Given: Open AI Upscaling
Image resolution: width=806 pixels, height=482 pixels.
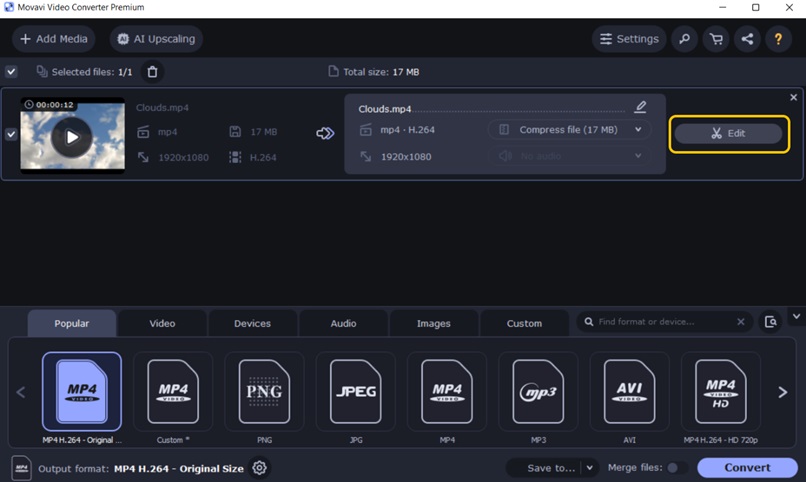Looking at the screenshot, I should point(156,39).
